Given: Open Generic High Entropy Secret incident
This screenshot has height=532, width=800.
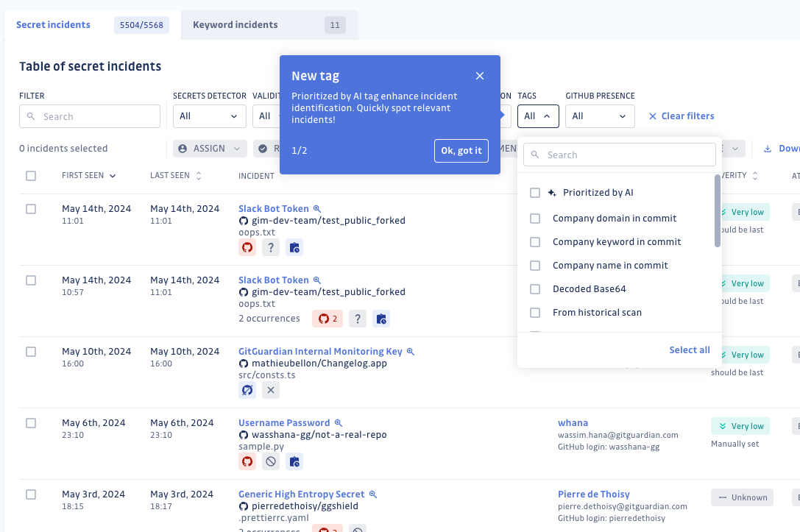Looking at the screenshot, I should click(x=302, y=494).
